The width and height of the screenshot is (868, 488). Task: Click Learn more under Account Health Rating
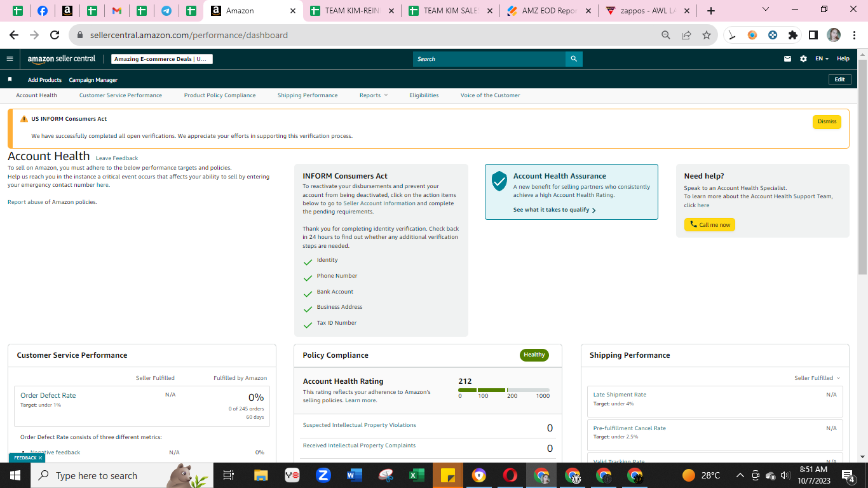click(x=360, y=400)
